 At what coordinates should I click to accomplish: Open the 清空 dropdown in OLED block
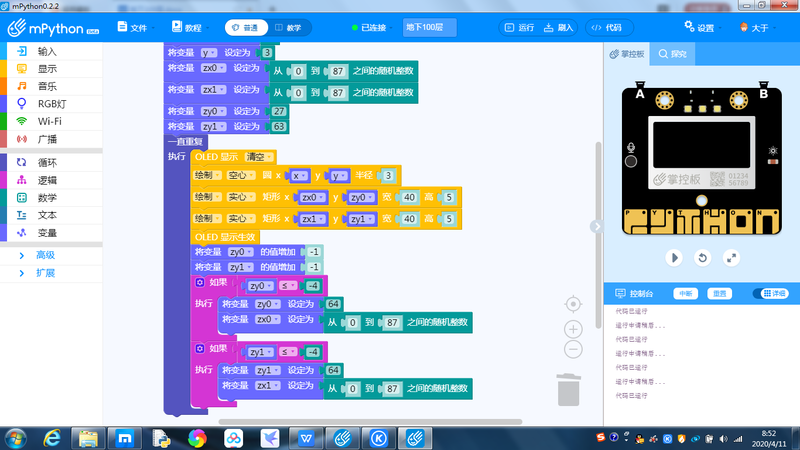pyautogui.click(x=260, y=157)
